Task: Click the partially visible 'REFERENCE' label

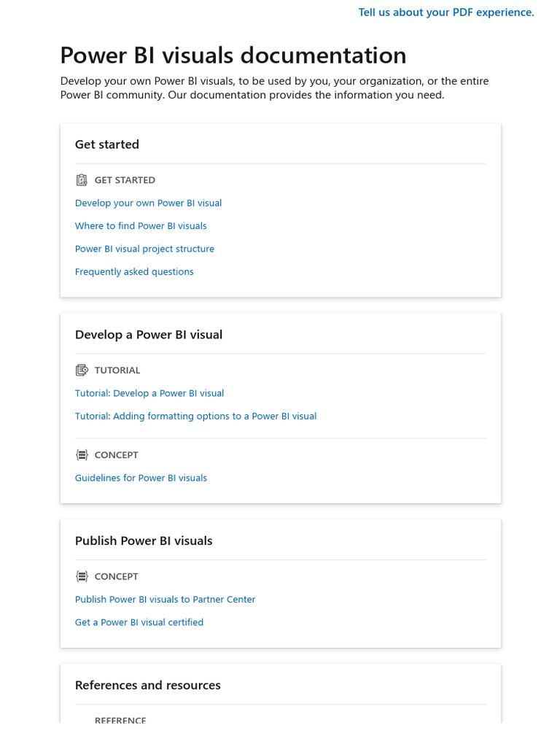Action: click(120, 720)
